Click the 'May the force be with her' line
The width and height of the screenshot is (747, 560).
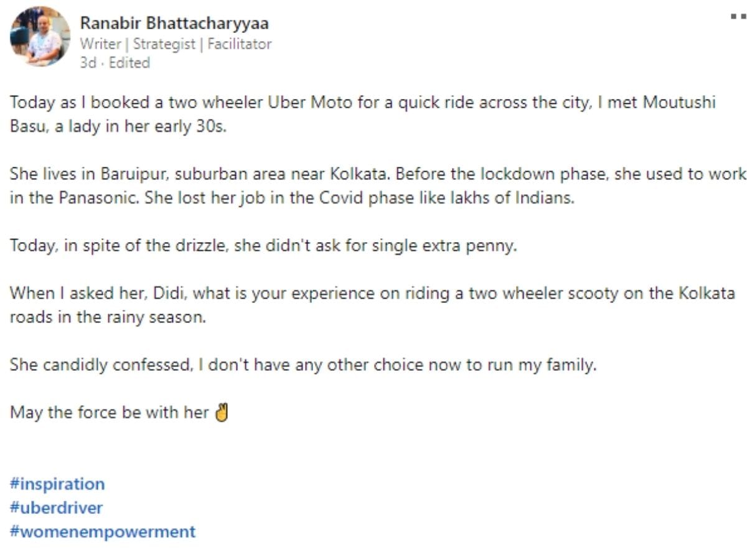(x=109, y=413)
